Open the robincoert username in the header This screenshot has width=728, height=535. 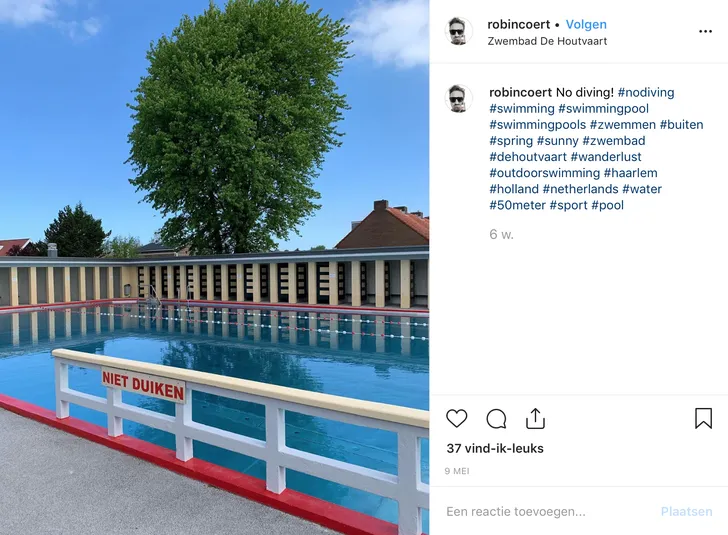518,25
